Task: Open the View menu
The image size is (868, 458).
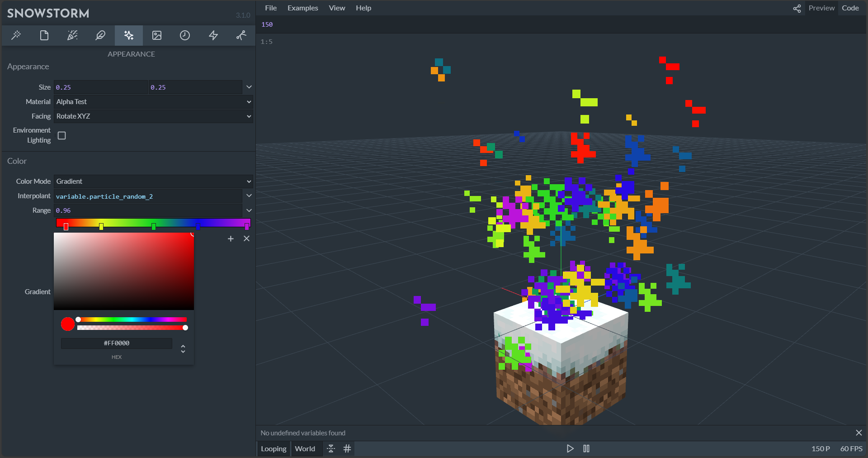Action: (x=337, y=8)
